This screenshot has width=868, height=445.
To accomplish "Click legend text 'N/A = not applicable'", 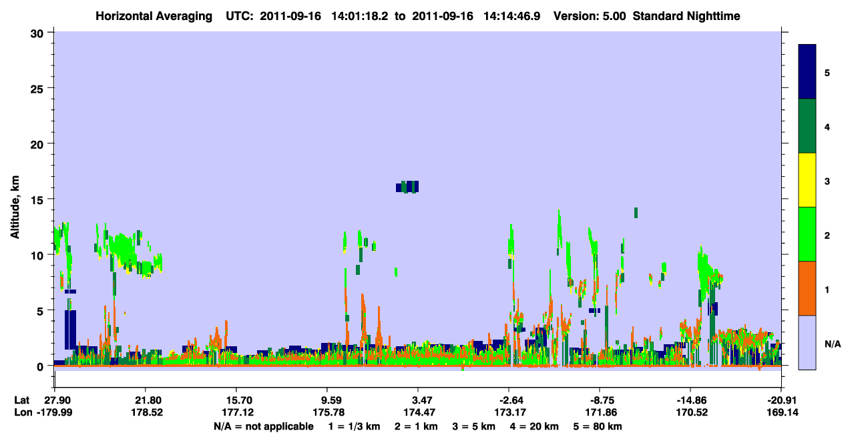I will [263, 426].
